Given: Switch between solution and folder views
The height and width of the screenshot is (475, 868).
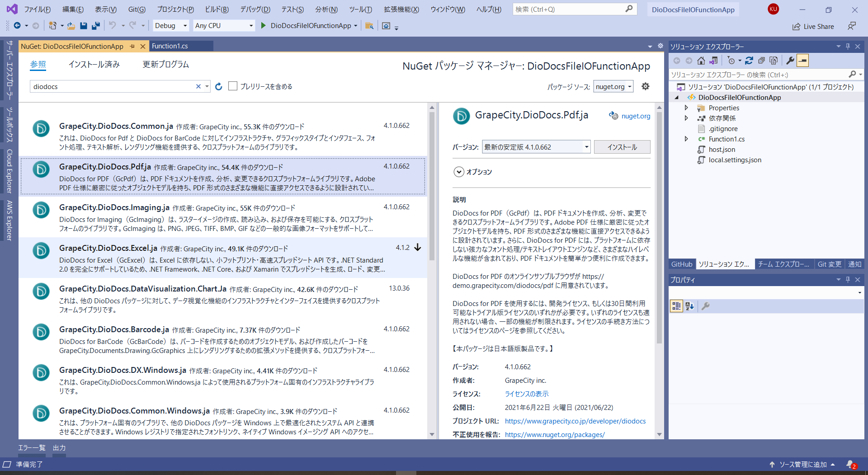Looking at the screenshot, I should pyautogui.click(x=714, y=61).
